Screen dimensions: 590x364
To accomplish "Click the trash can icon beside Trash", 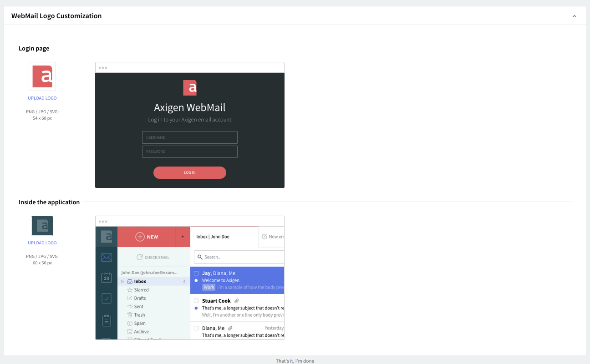I will (x=130, y=315).
